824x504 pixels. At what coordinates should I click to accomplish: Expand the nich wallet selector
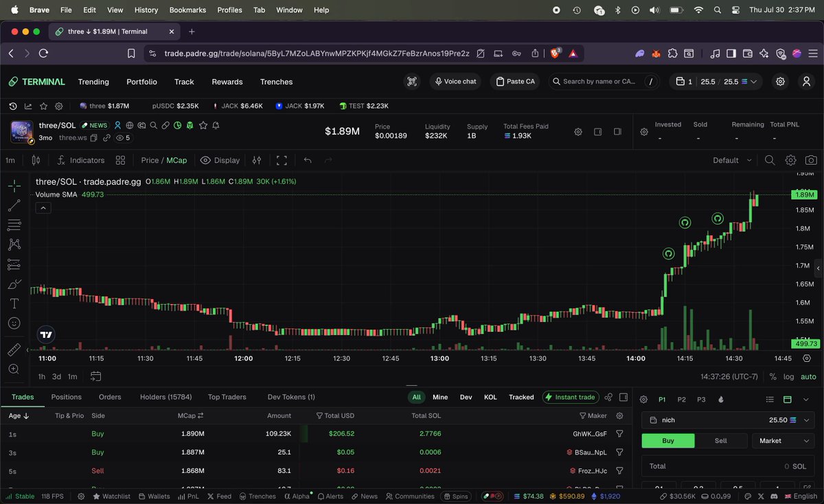pyautogui.click(x=729, y=420)
